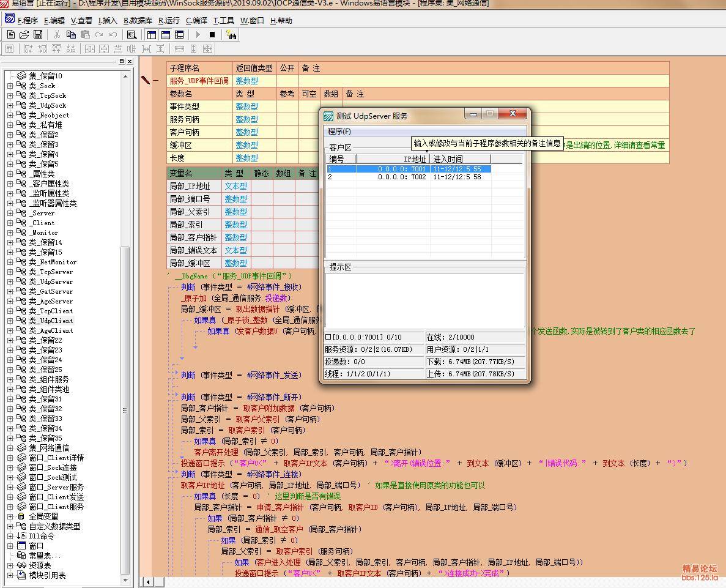
Task: Click the same width and height icon
Action: pyautogui.click(x=207, y=48)
